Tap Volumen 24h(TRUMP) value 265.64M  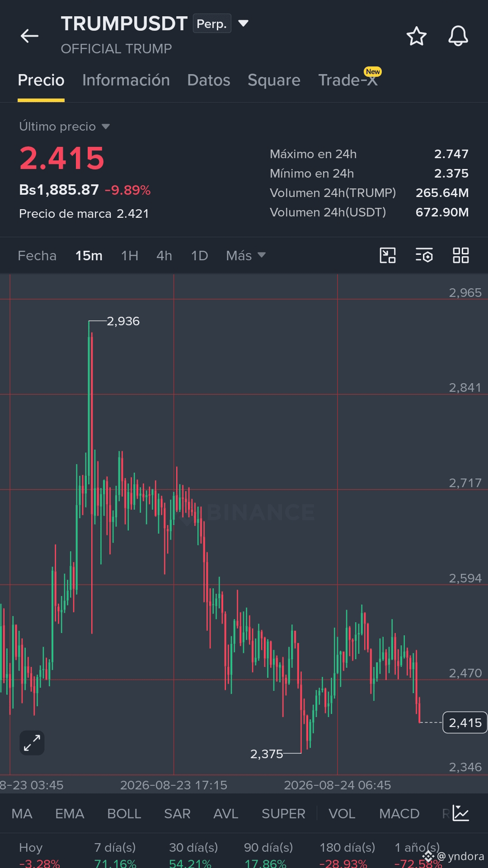442,193
